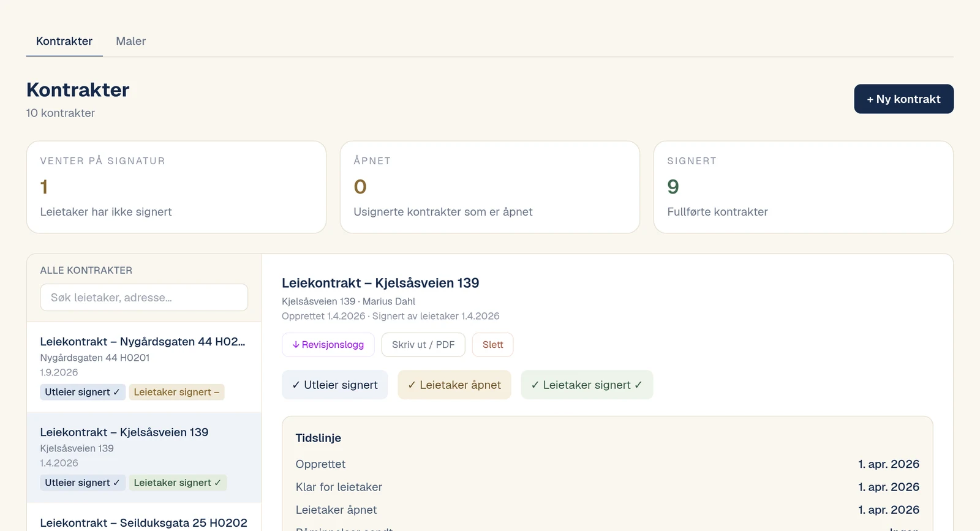Jump to Revisjonslogg

tap(328, 345)
